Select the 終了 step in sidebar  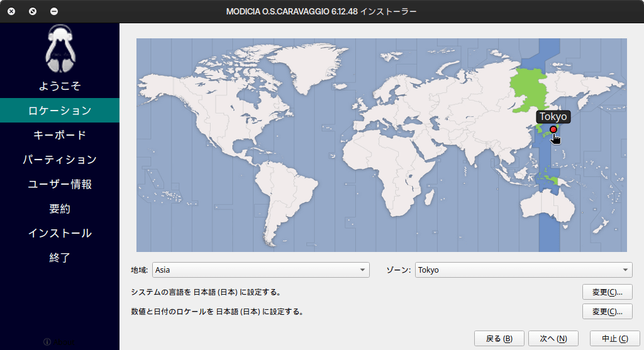point(60,258)
